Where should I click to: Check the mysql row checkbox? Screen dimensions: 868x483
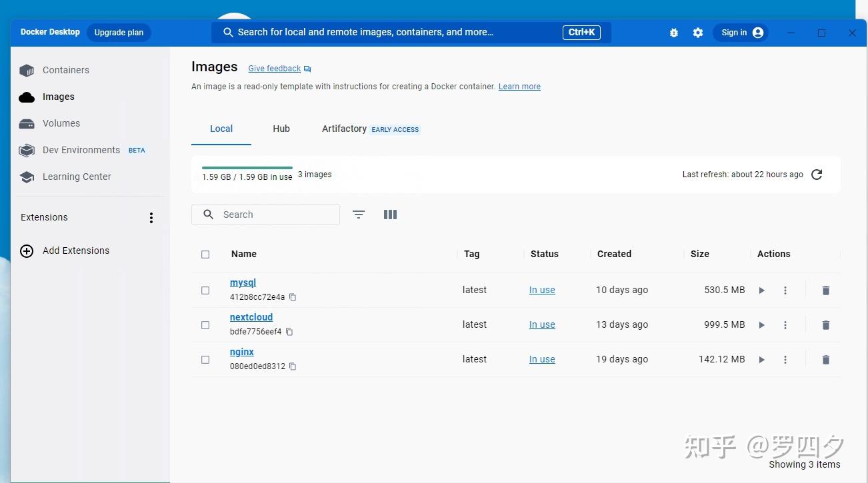pyautogui.click(x=205, y=290)
